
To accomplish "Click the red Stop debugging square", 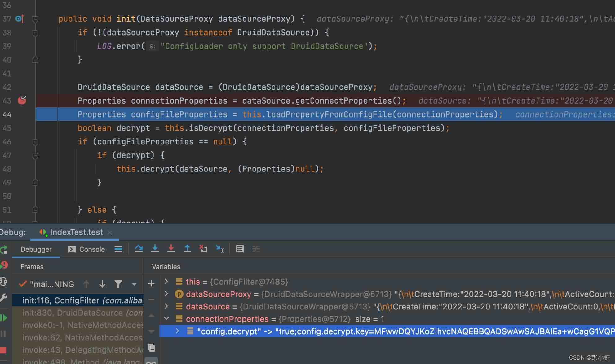I will 3,350.
